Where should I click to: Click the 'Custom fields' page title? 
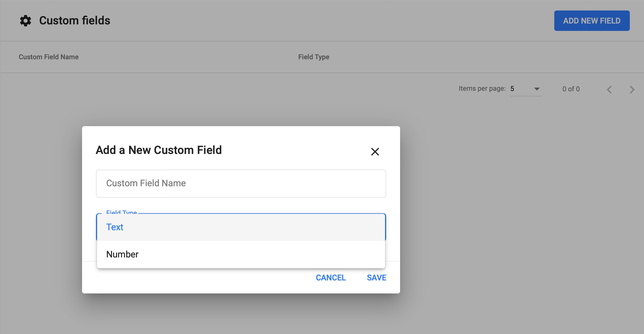[x=74, y=20]
